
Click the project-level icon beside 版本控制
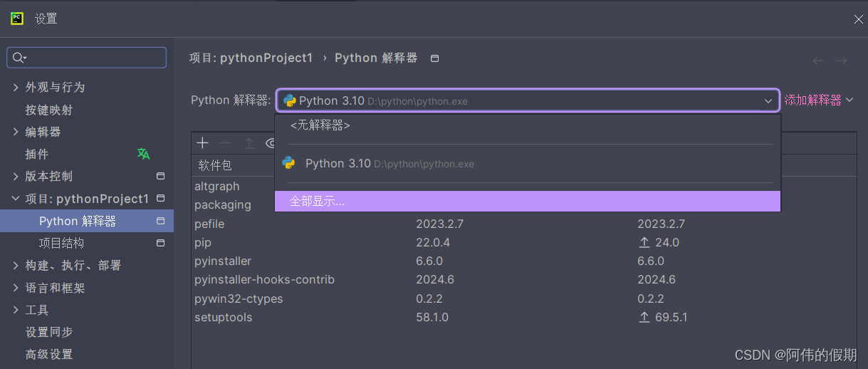click(161, 176)
